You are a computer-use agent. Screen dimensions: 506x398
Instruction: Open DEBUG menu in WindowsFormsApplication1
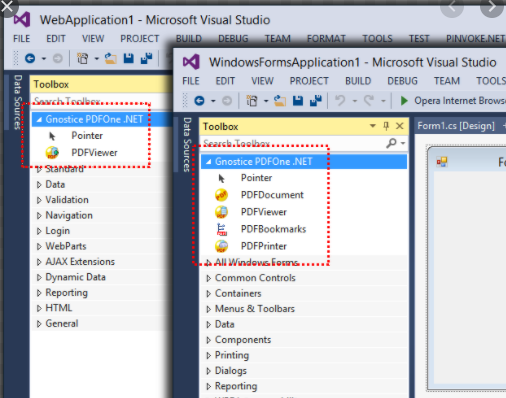point(402,81)
